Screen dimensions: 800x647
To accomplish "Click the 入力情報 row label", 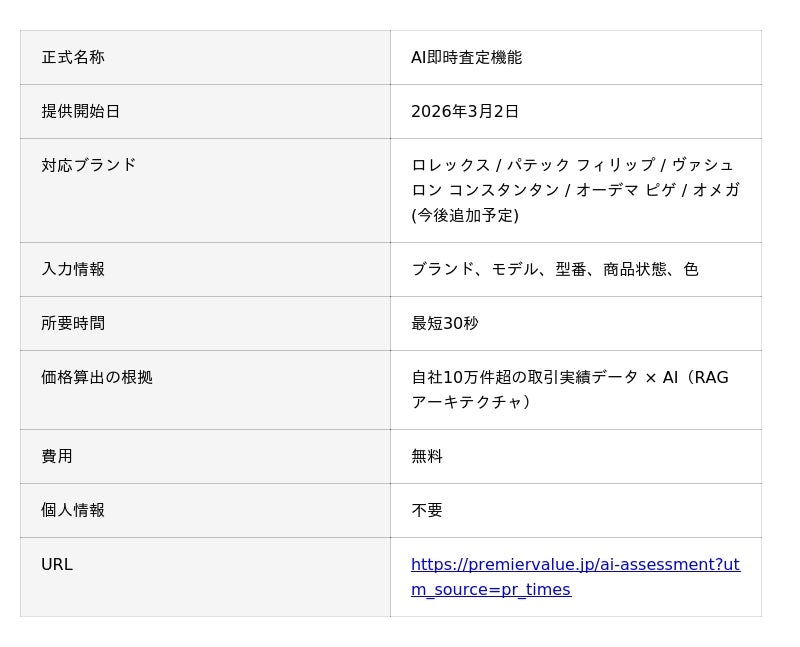I will [73, 270].
